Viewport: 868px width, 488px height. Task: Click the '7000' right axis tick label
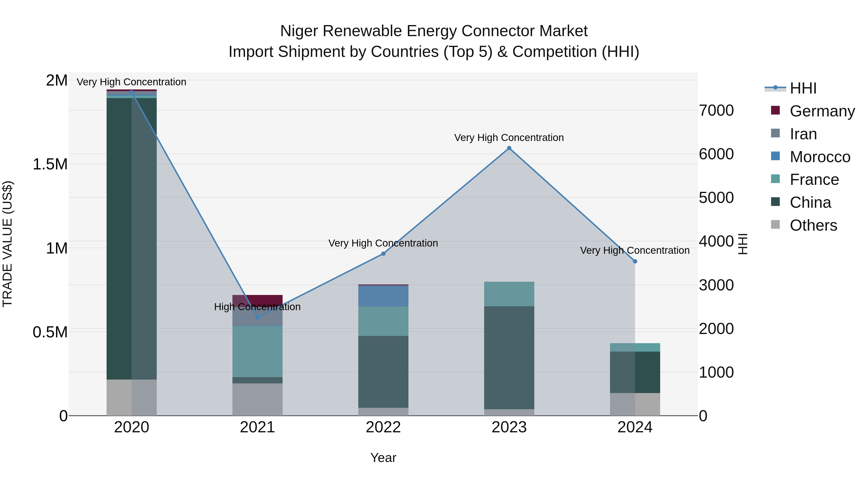click(x=717, y=110)
